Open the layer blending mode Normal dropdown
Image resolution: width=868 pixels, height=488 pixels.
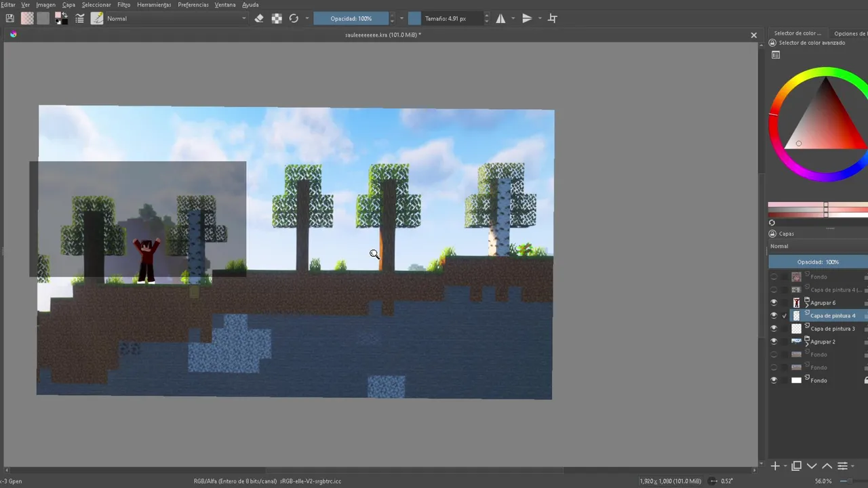818,246
